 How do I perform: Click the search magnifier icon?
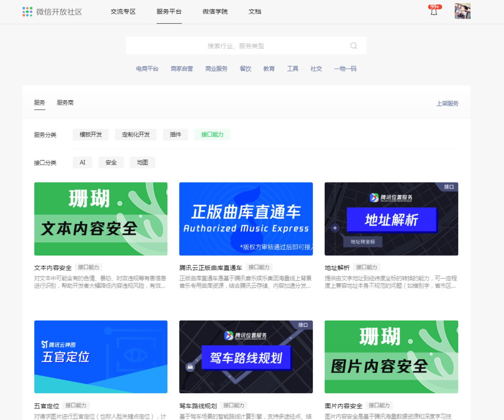tap(354, 46)
